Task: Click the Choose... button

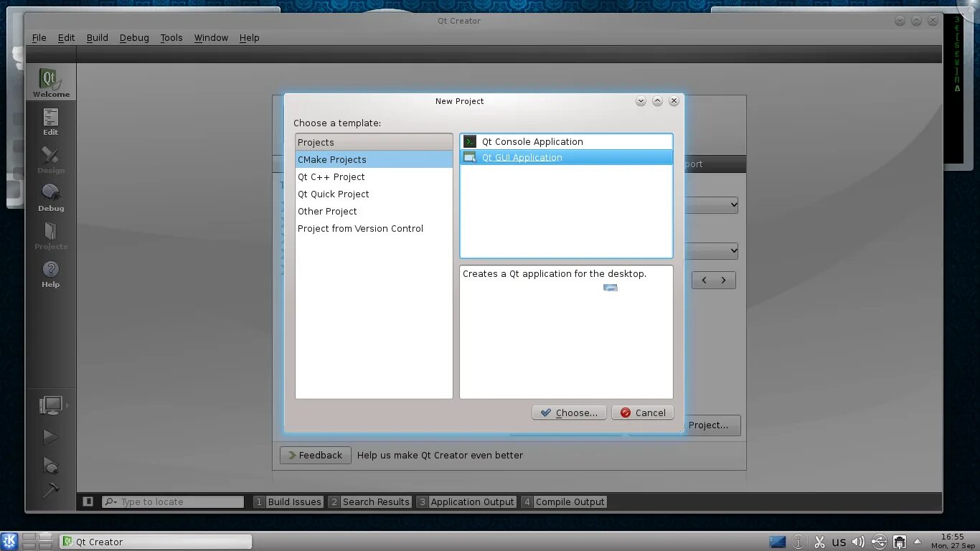Action: click(569, 413)
